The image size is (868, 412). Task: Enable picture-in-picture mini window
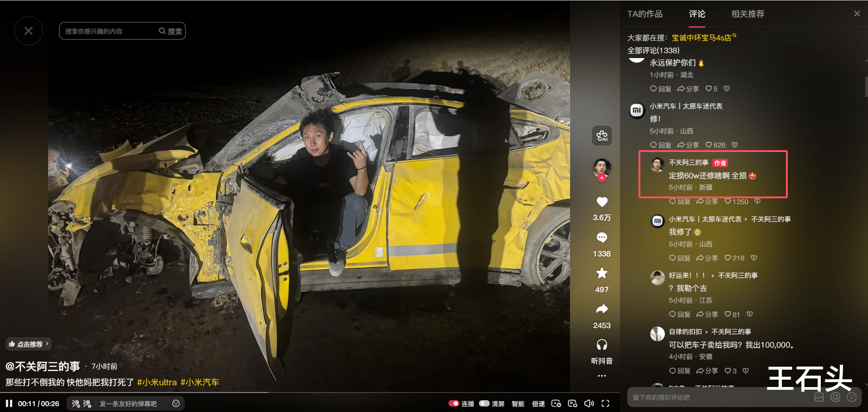pyautogui.click(x=572, y=403)
